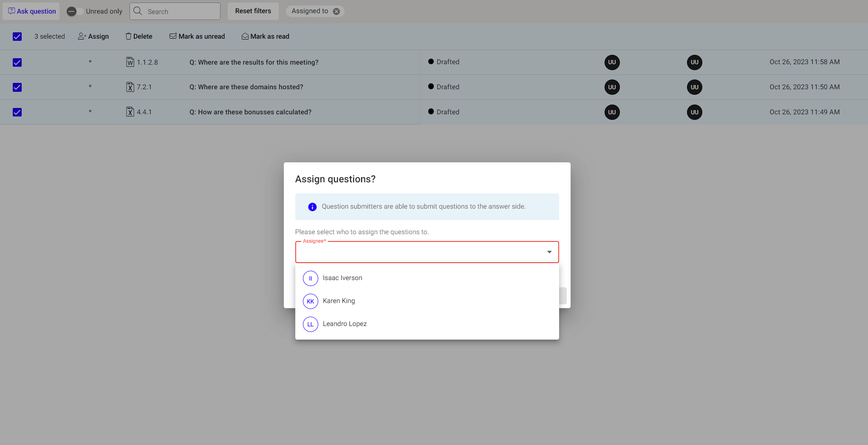Screen dimensions: 868x445
Task: Uncheck the select-all checkbox
Action: point(17,37)
